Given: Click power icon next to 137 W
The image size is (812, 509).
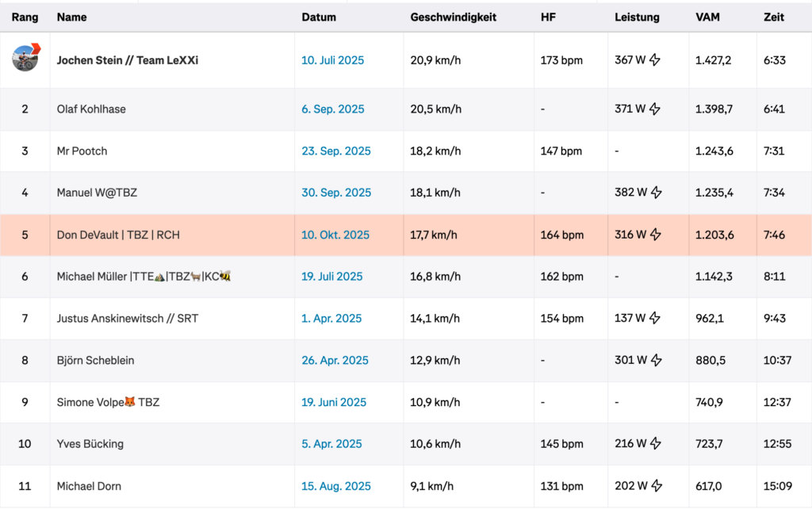Looking at the screenshot, I should (655, 318).
